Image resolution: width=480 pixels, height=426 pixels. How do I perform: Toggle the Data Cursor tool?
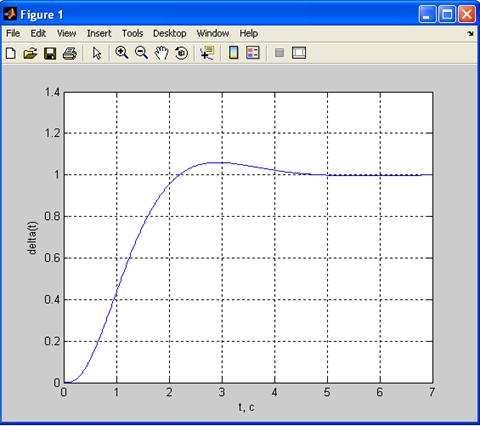coord(207,53)
